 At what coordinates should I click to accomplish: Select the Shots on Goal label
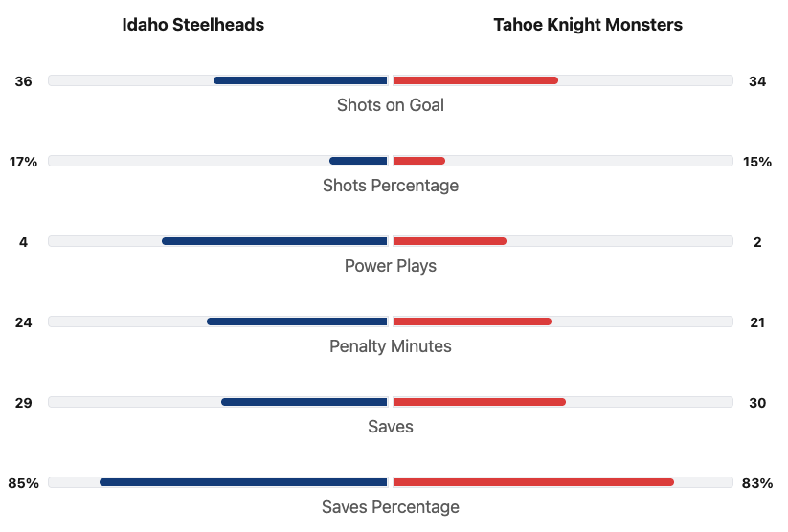pyautogui.click(x=390, y=105)
